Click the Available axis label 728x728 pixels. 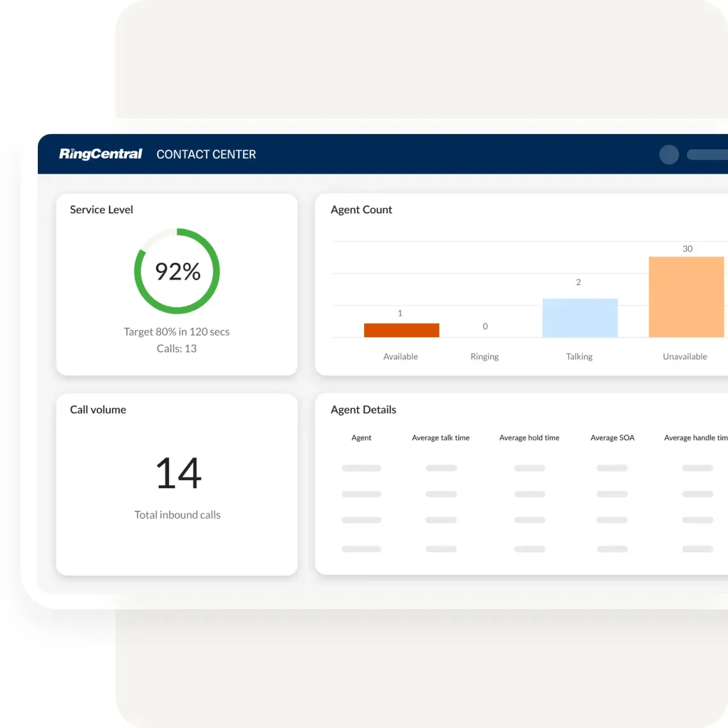[x=401, y=356]
